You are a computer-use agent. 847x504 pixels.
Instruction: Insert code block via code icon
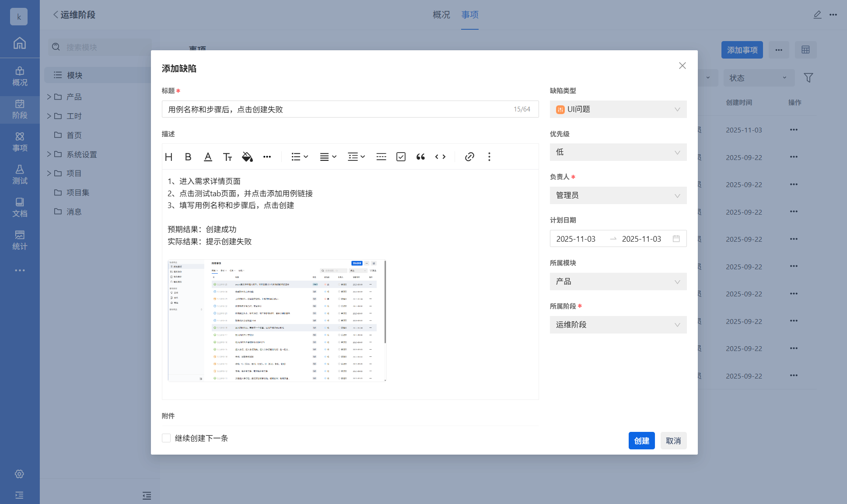[x=440, y=157]
